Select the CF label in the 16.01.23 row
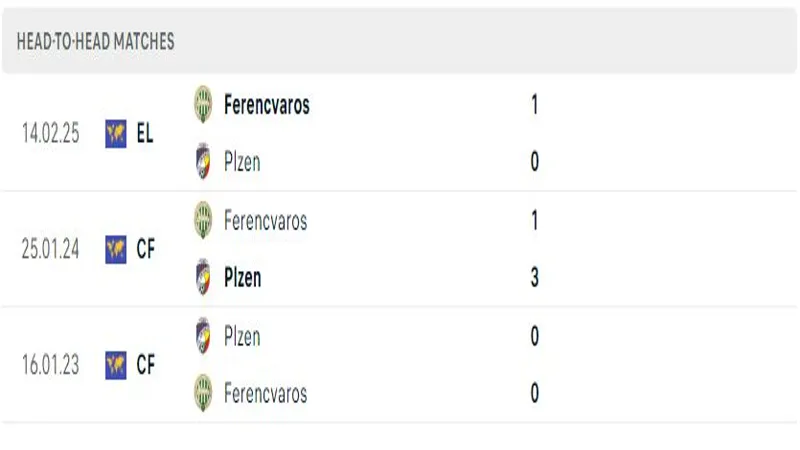 [x=145, y=365]
